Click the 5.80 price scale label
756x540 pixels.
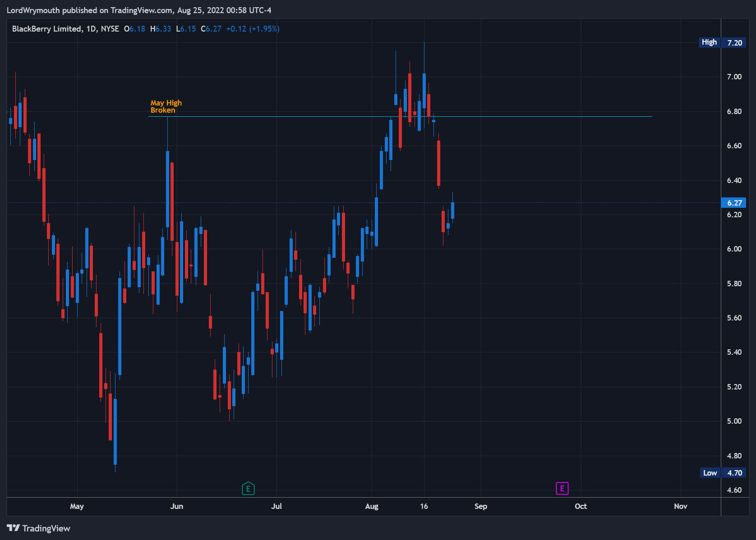(734, 284)
